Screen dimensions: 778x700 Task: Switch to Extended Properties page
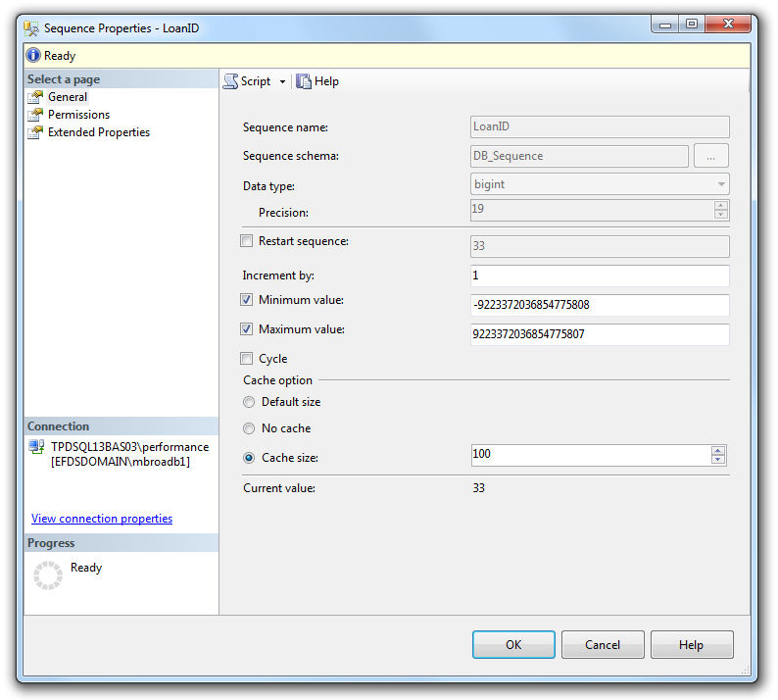[99, 132]
